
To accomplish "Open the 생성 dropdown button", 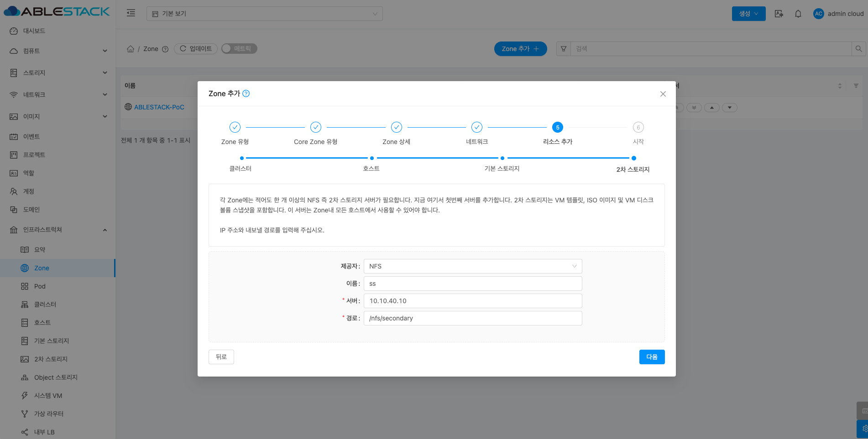I will [x=749, y=14].
